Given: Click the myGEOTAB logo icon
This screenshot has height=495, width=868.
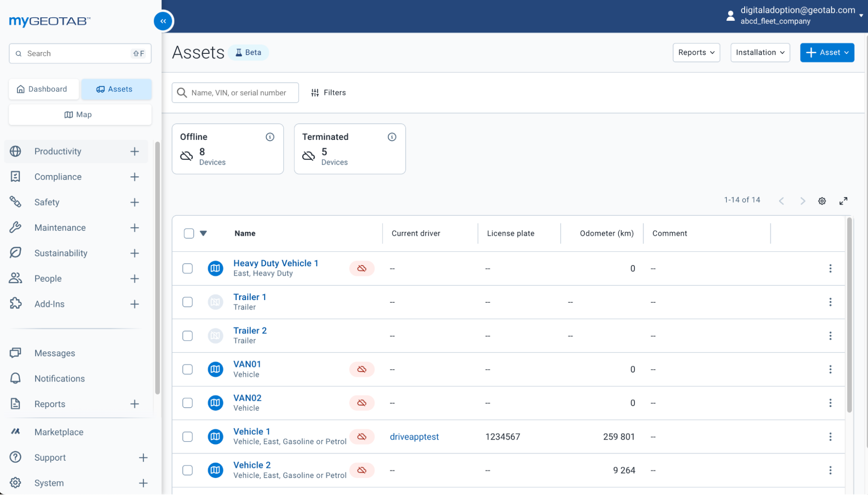Looking at the screenshot, I should [x=50, y=21].
